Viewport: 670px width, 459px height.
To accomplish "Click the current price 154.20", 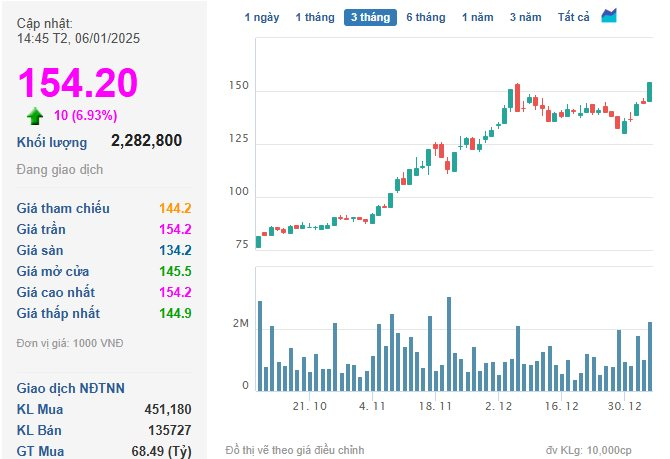I will click(x=78, y=82).
